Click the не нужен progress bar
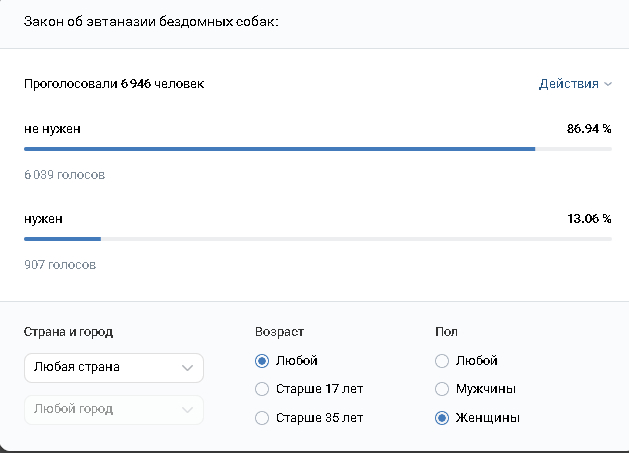629x453 pixels. 280,149
